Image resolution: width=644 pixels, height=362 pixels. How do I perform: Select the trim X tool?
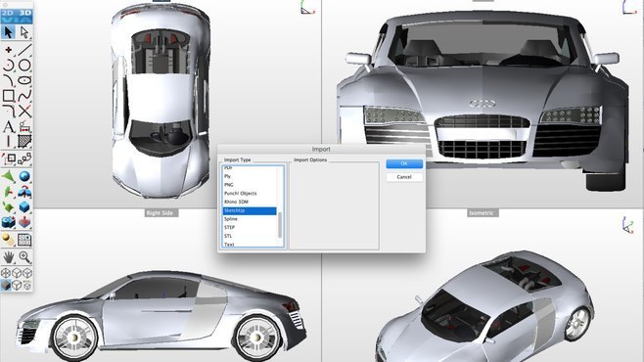click(24, 111)
